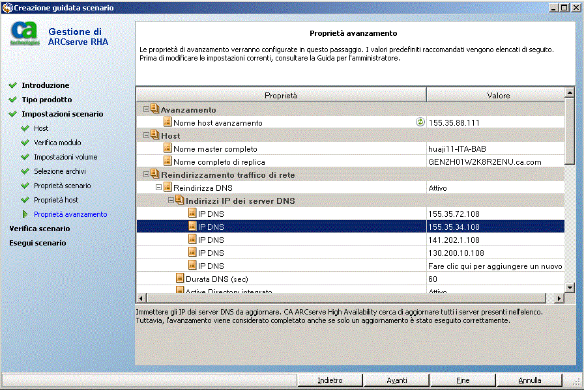Click the CA Technologies logo

click(25, 33)
